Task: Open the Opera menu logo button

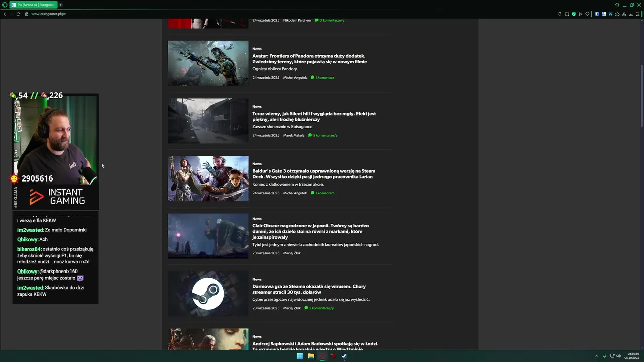Action: click(5, 5)
